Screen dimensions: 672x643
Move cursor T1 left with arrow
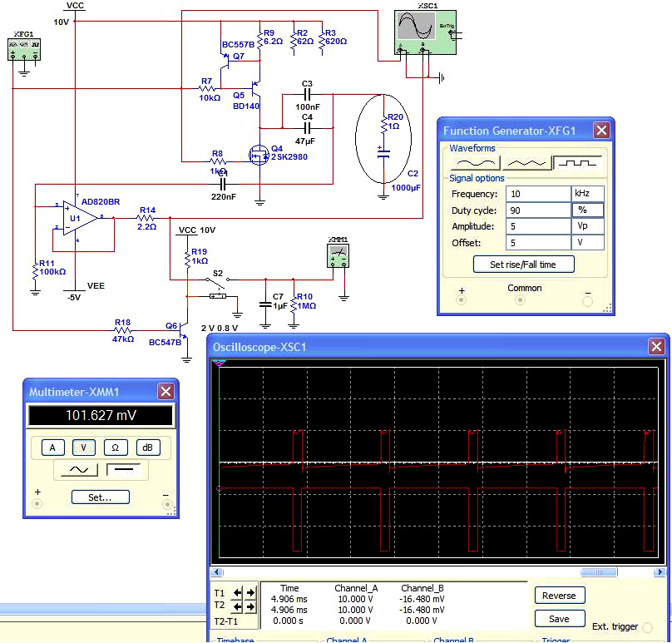pyautogui.click(x=237, y=593)
